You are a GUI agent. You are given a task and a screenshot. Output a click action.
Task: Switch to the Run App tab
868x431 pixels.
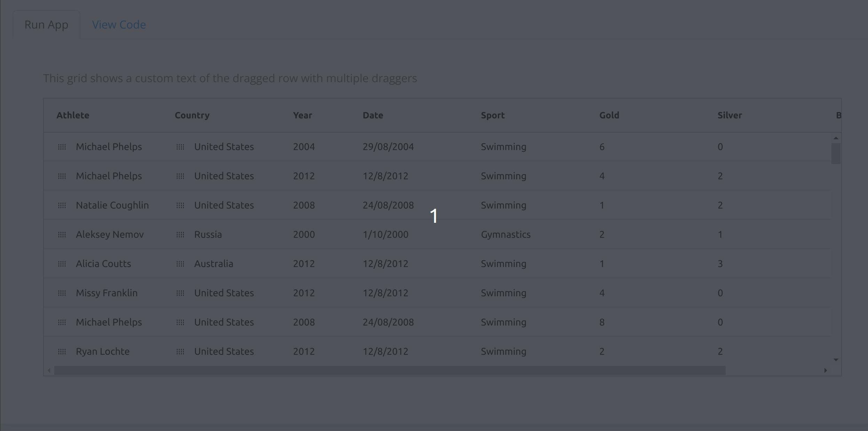pyautogui.click(x=46, y=25)
